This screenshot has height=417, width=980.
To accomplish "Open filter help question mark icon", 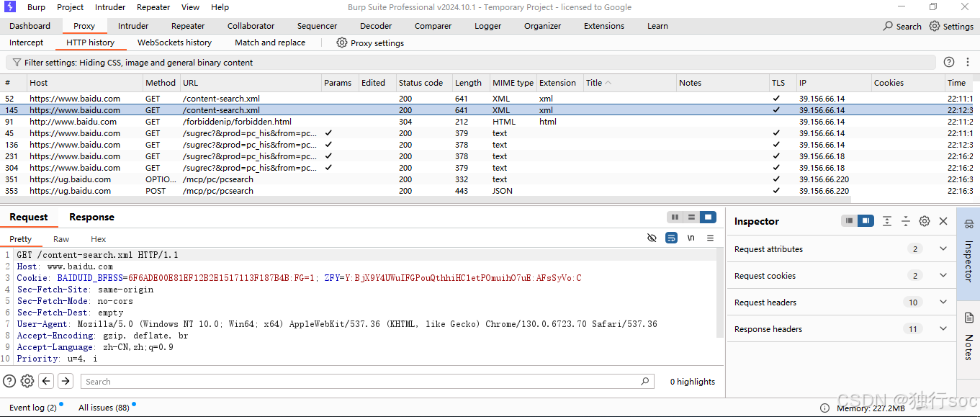I will [x=949, y=63].
